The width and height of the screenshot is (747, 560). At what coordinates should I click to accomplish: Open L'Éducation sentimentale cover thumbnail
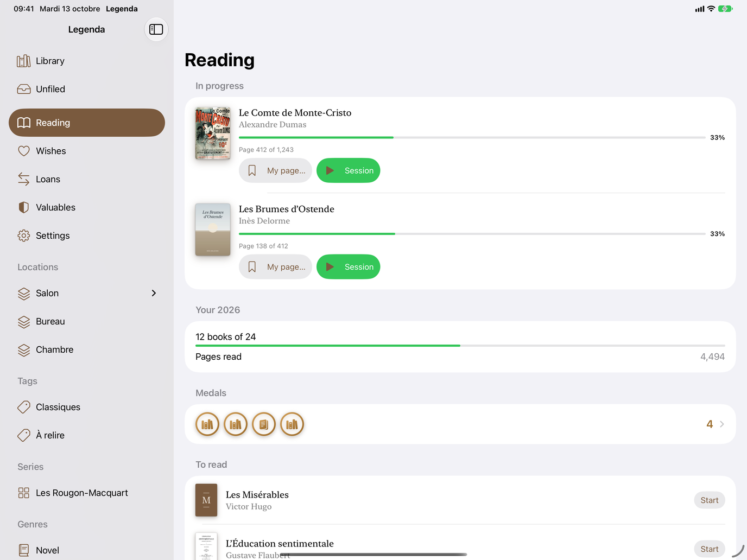206,546
